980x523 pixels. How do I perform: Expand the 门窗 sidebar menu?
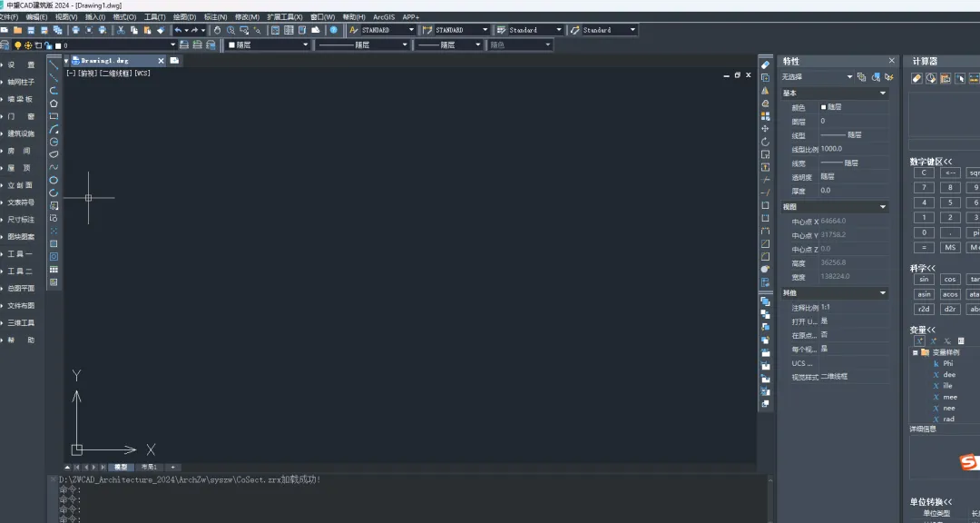point(20,116)
